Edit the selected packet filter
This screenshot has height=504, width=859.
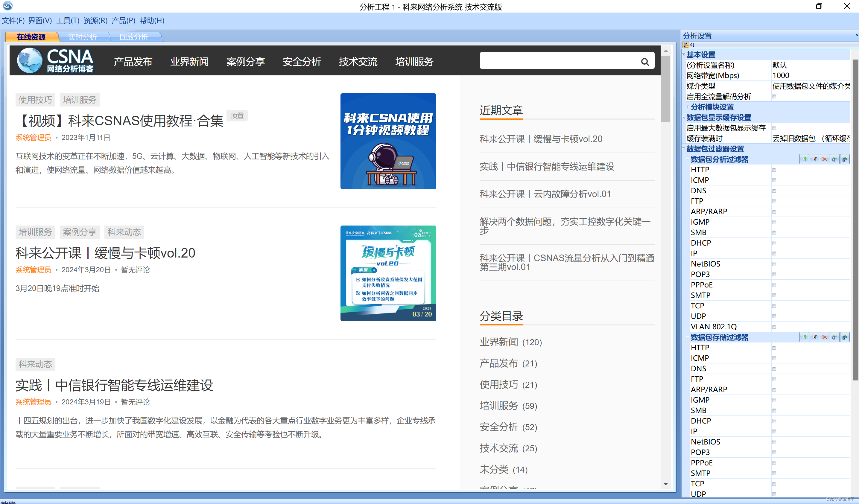click(814, 159)
